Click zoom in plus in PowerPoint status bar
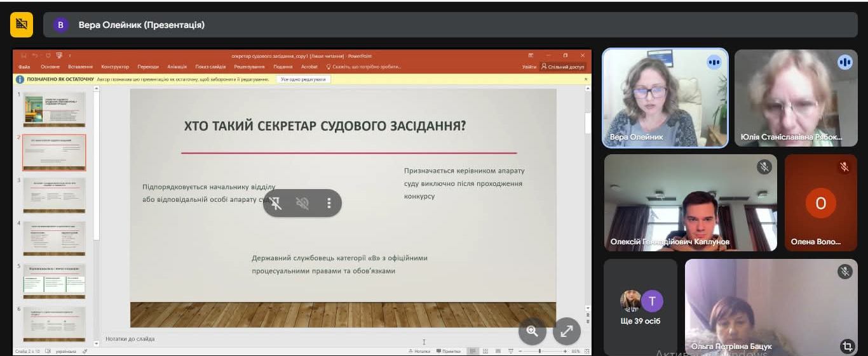 (x=565, y=351)
